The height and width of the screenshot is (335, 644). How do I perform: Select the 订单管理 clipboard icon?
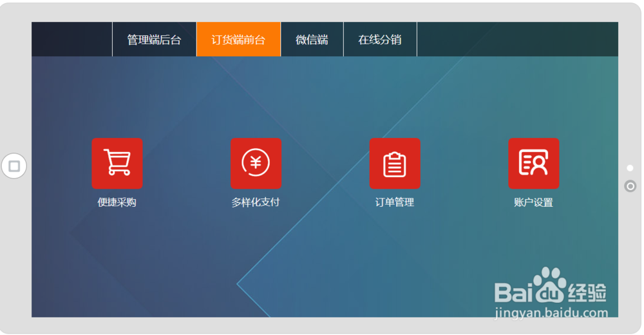click(395, 163)
